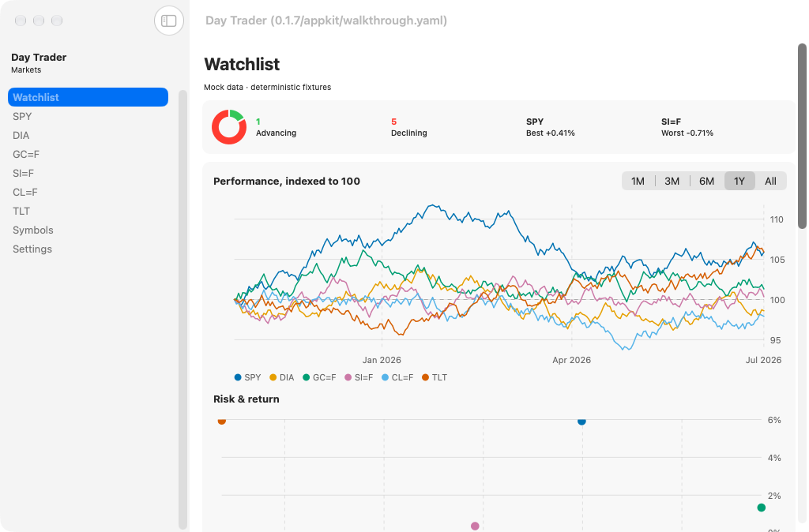Click the 'Mock data · deterministic fixtures' subtitle
The image size is (809, 532).
(x=267, y=87)
